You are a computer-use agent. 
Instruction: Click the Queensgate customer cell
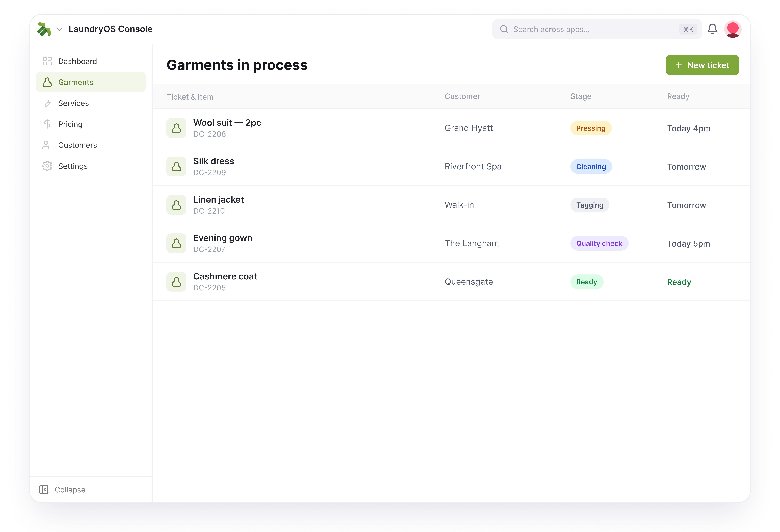(x=469, y=282)
